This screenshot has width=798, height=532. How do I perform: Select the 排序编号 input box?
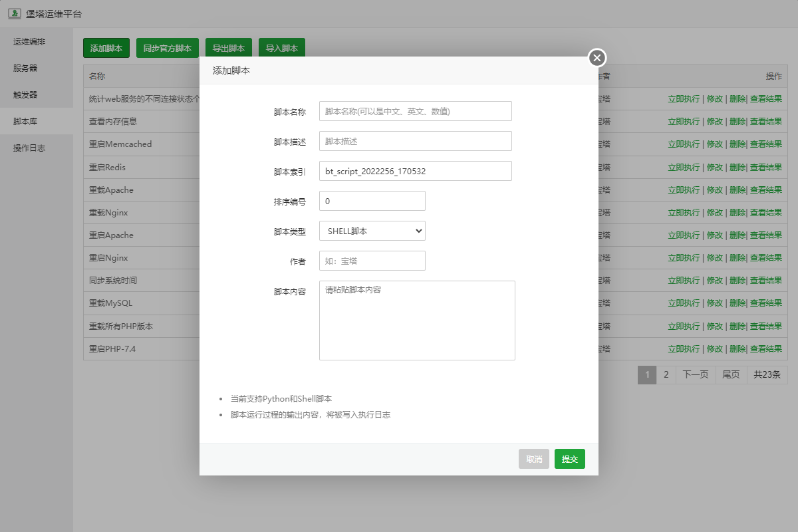[x=372, y=201]
